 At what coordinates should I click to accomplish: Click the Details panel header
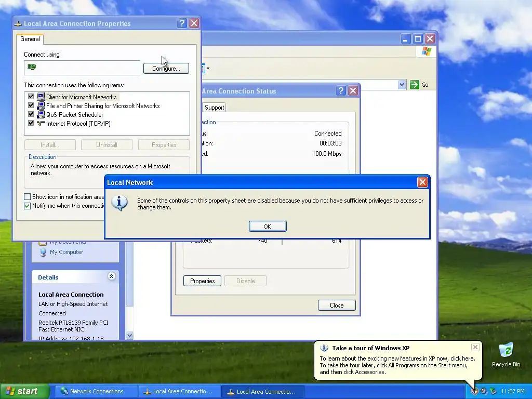pyautogui.click(x=75, y=277)
